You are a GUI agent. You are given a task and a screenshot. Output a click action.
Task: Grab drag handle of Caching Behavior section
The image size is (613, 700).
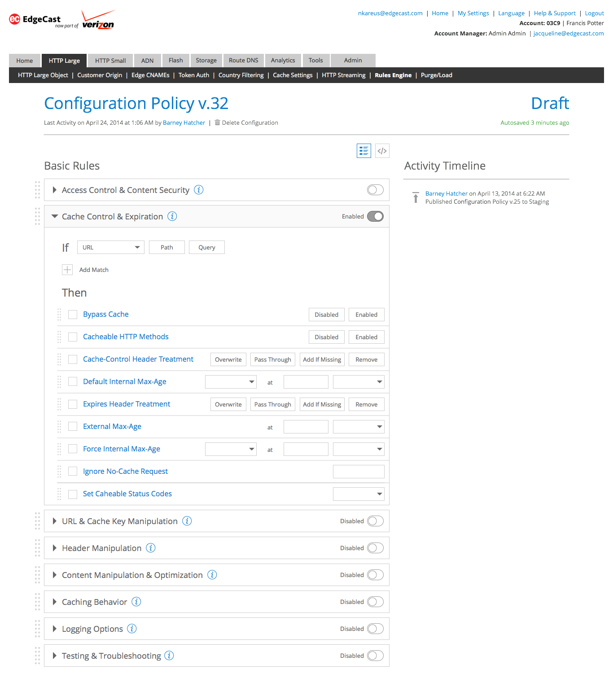click(x=38, y=602)
